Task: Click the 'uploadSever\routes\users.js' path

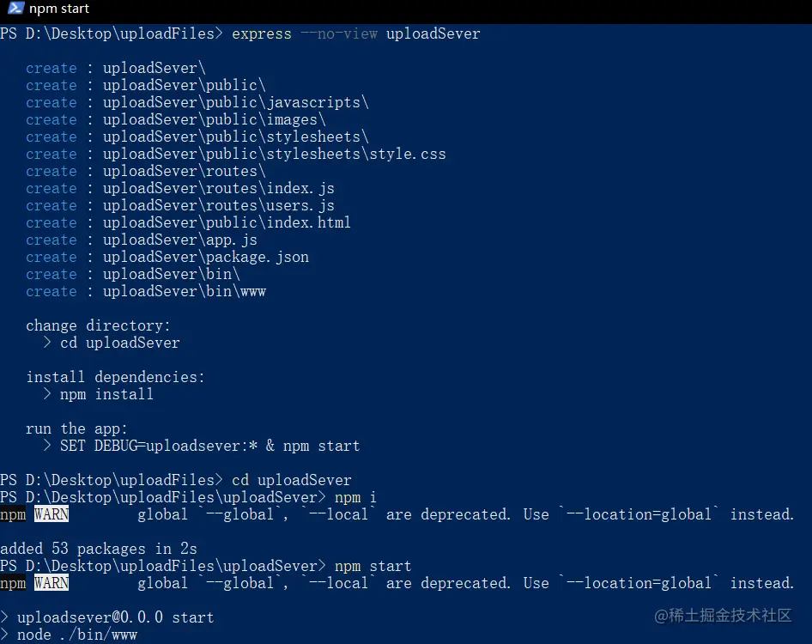Action: [219, 205]
